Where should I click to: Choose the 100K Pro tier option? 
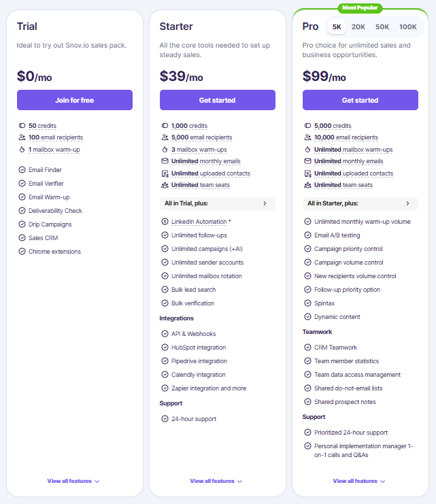pos(407,27)
